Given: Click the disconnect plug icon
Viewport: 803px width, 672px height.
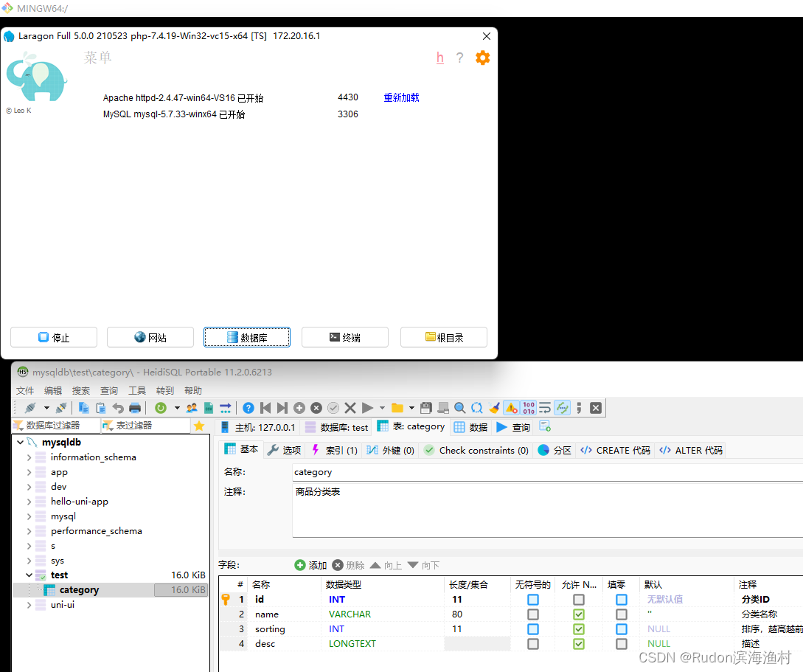Looking at the screenshot, I should click(61, 408).
